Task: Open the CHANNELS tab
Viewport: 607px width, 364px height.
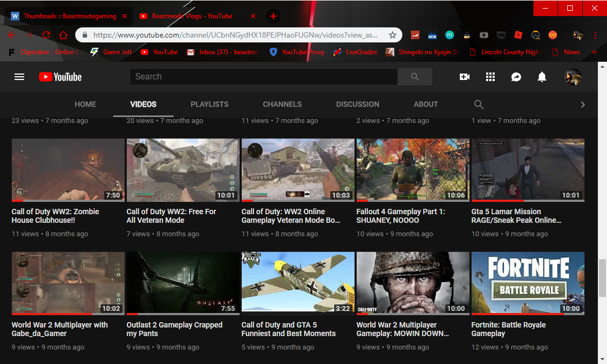Action: (x=282, y=105)
